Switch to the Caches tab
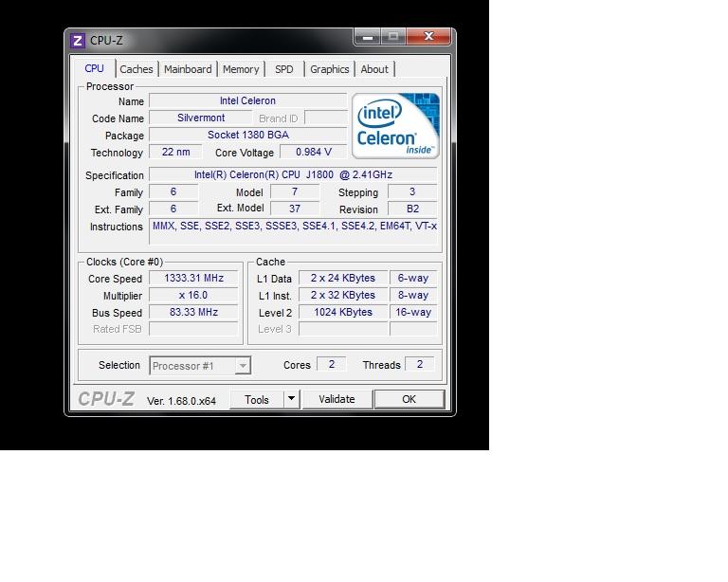Screen dimensions: 728x582 (x=136, y=69)
